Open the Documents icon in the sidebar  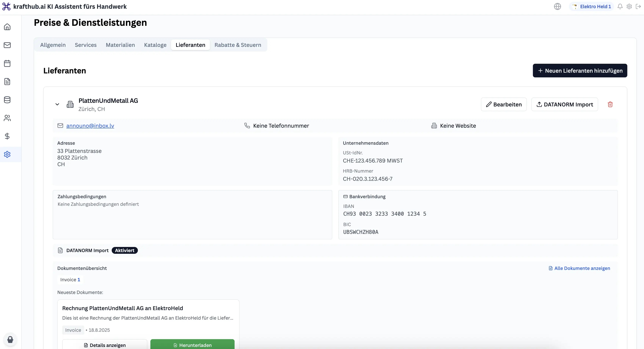click(x=7, y=82)
